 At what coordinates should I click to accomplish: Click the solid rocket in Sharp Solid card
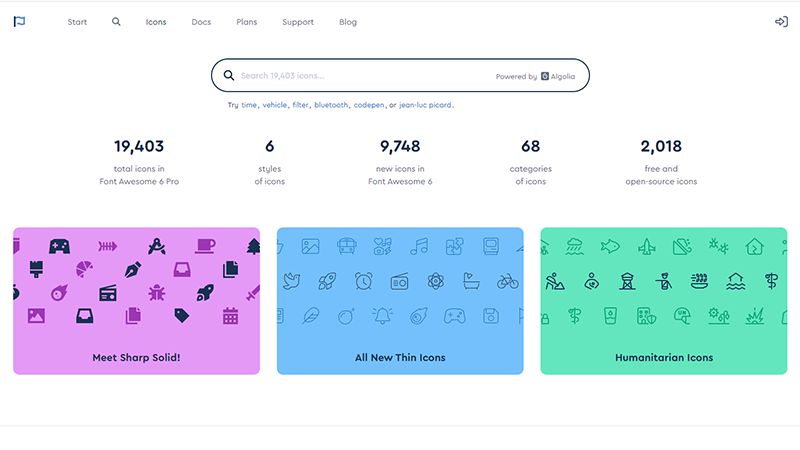pyautogui.click(x=205, y=293)
